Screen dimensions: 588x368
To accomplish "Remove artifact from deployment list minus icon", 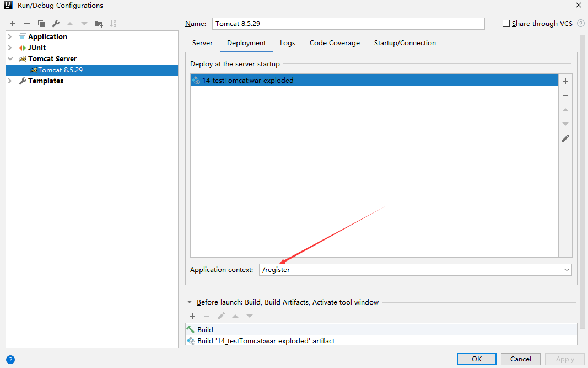I will 565,95.
